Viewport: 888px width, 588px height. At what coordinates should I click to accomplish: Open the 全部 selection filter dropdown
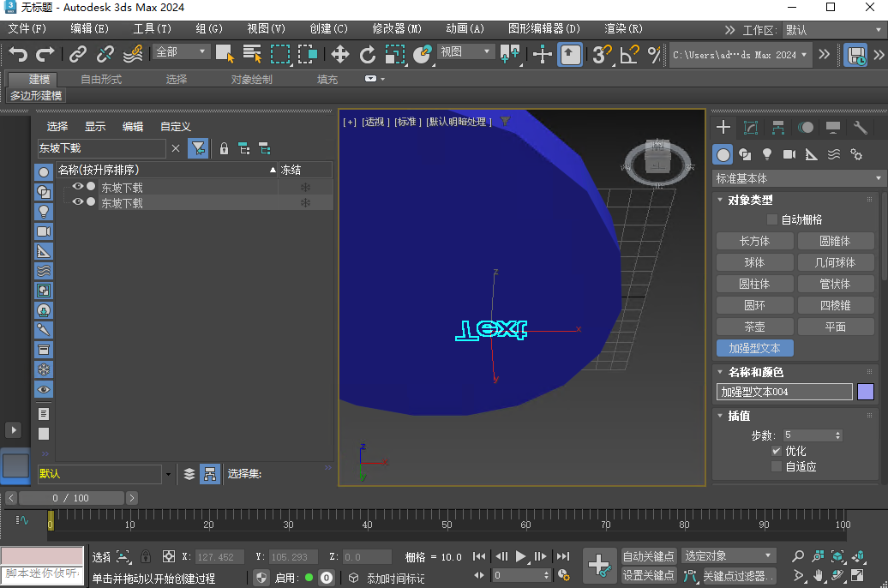pyautogui.click(x=180, y=51)
